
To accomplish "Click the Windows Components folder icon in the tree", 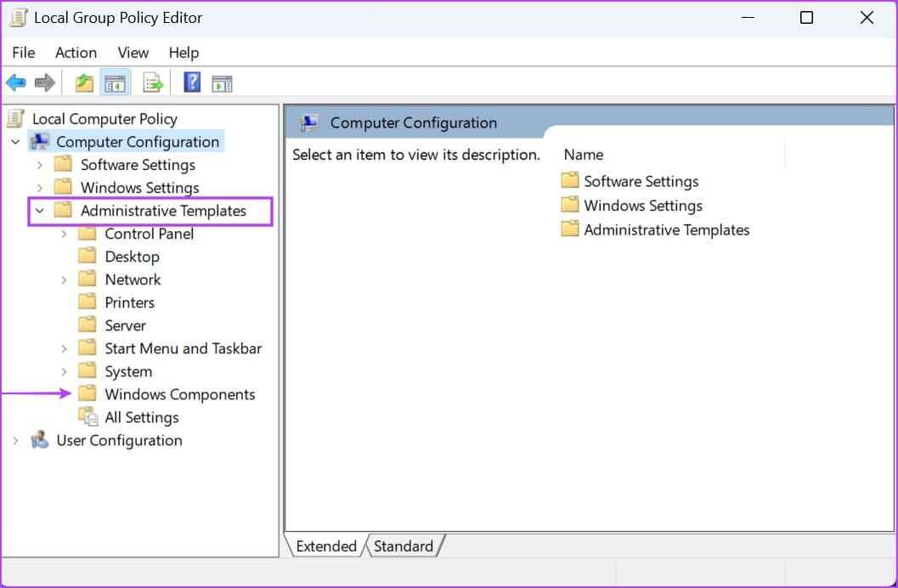I will (87, 393).
